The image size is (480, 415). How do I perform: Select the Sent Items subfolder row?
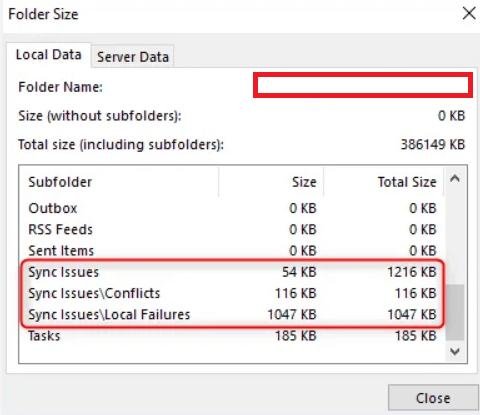coord(232,251)
